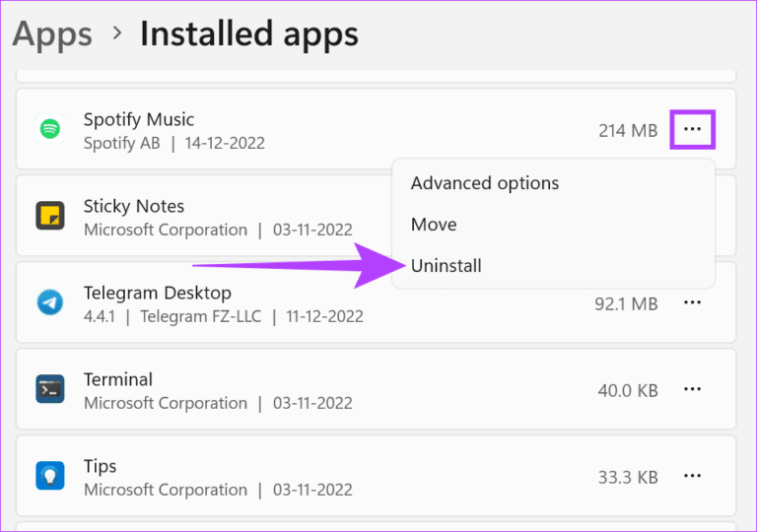The height and width of the screenshot is (532, 757).
Task: Select Uninstall from the context menu
Action: [447, 266]
